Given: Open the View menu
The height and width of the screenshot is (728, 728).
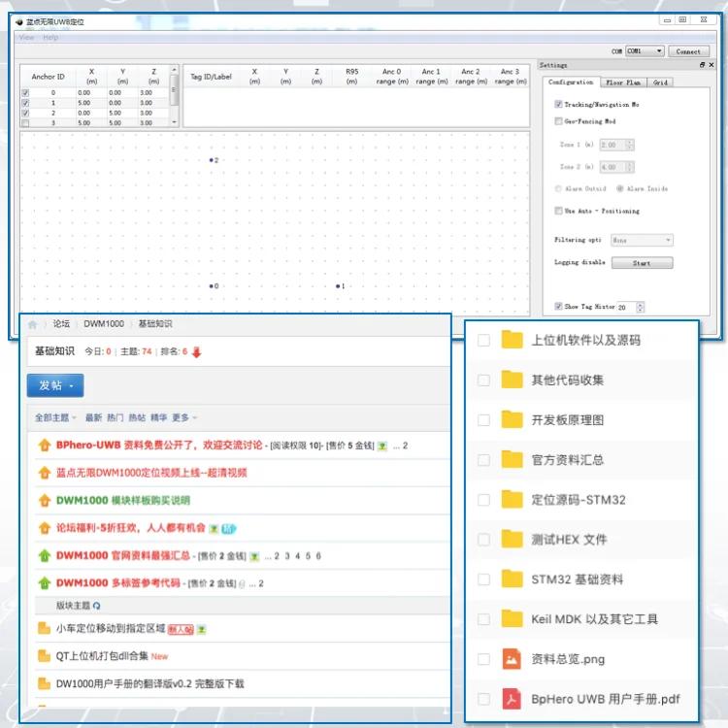Looking at the screenshot, I should (26, 37).
